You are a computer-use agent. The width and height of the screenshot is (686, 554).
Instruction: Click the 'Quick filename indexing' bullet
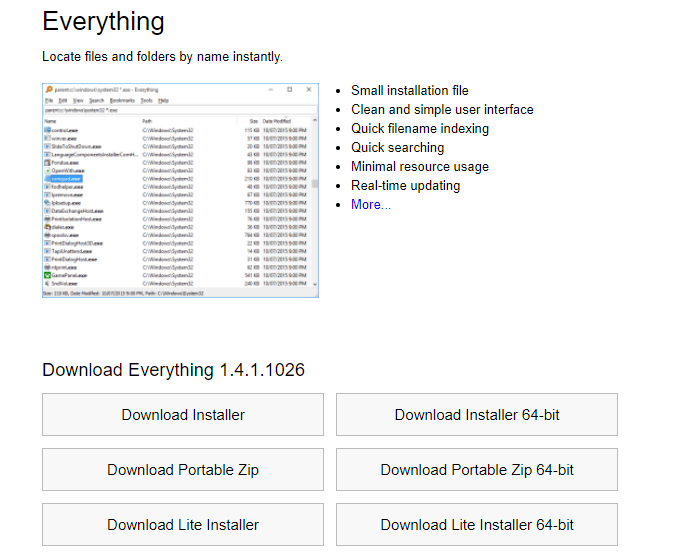coord(420,129)
